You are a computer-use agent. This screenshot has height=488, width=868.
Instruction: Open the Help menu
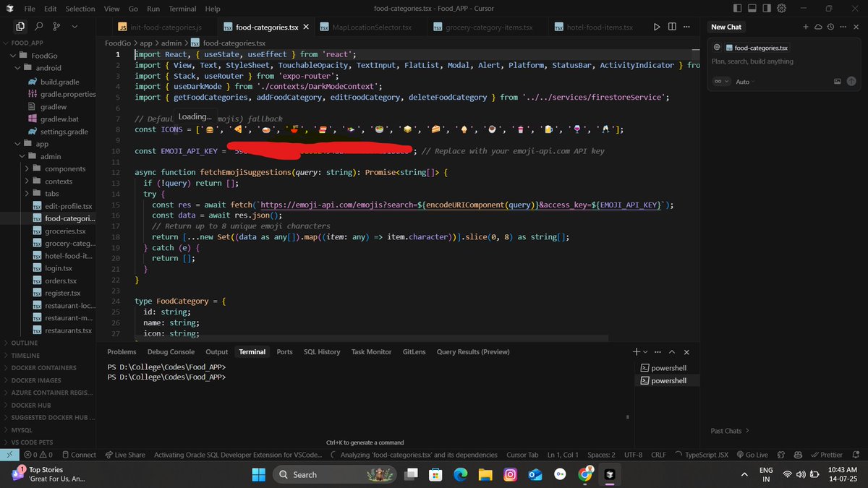pos(212,9)
